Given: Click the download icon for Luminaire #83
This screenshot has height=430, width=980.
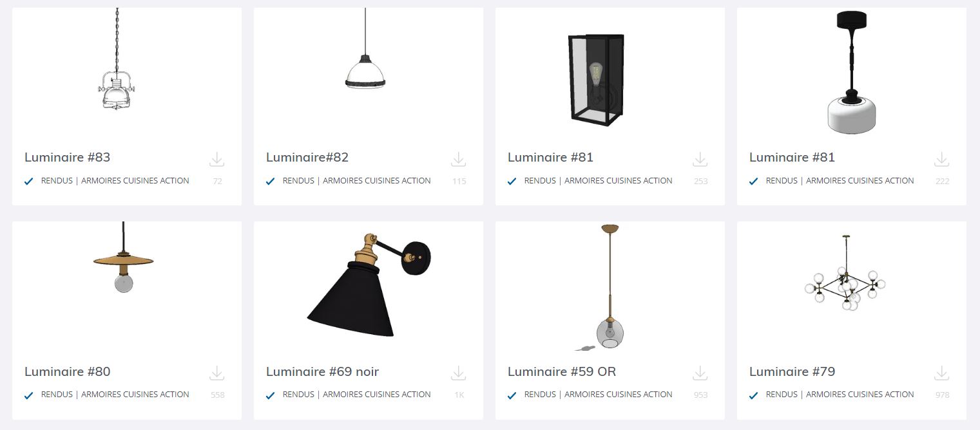Looking at the screenshot, I should click(x=217, y=159).
